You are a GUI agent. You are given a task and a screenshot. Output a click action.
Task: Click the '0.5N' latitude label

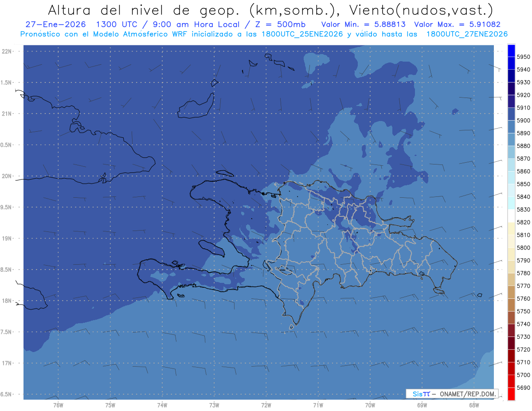point(7,145)
